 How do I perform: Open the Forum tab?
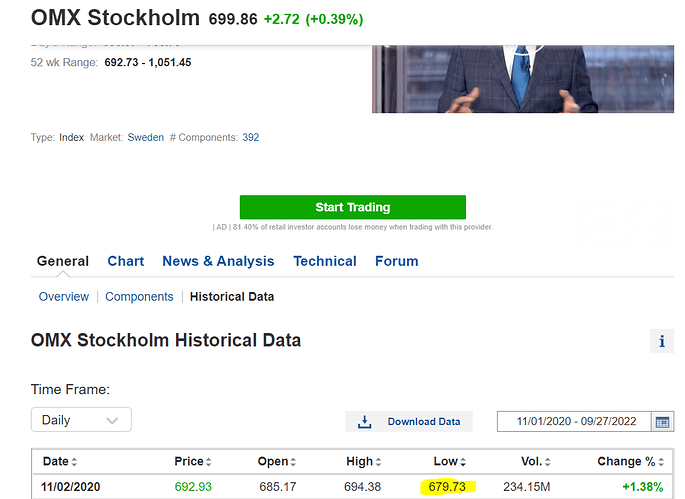click(x=396, y=261)
